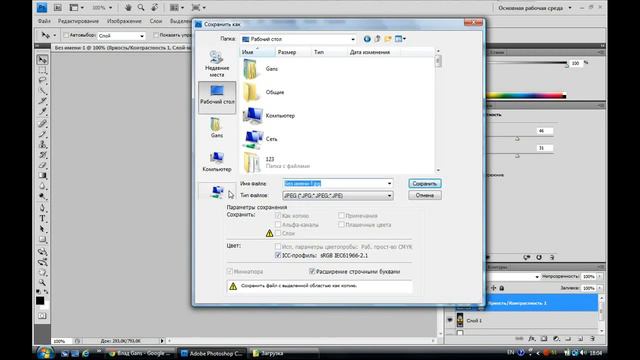Launch Bridge from the top bar
Screen dimensions: 640x360
pos(58,7)
